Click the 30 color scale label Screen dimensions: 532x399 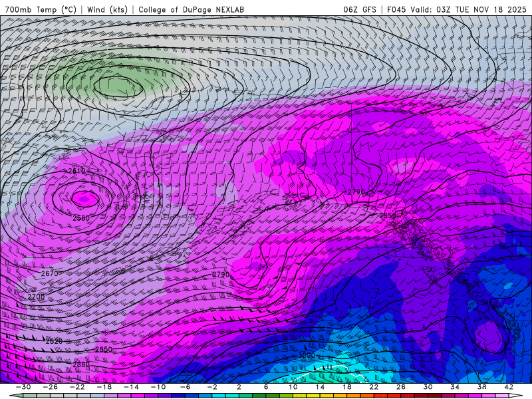click(428, 387)
